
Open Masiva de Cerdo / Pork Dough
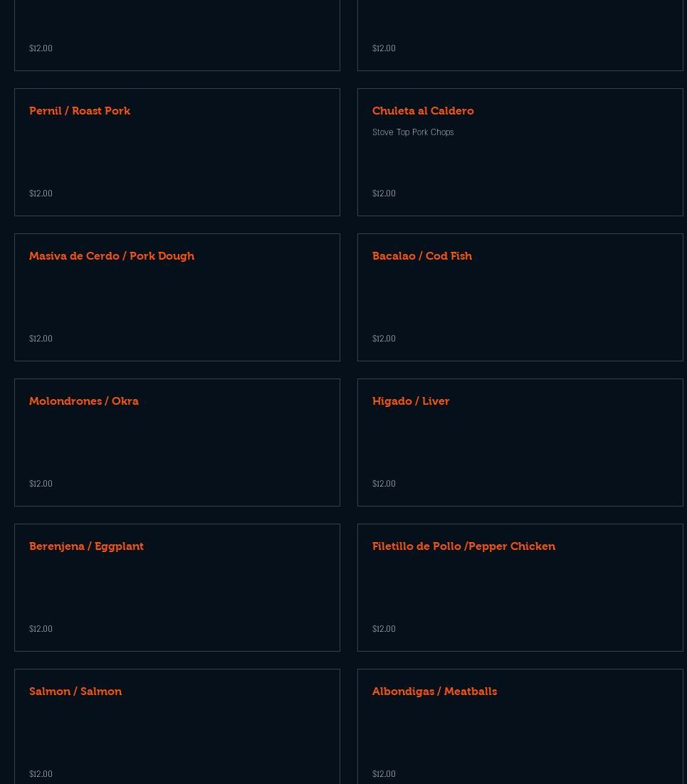112,256
